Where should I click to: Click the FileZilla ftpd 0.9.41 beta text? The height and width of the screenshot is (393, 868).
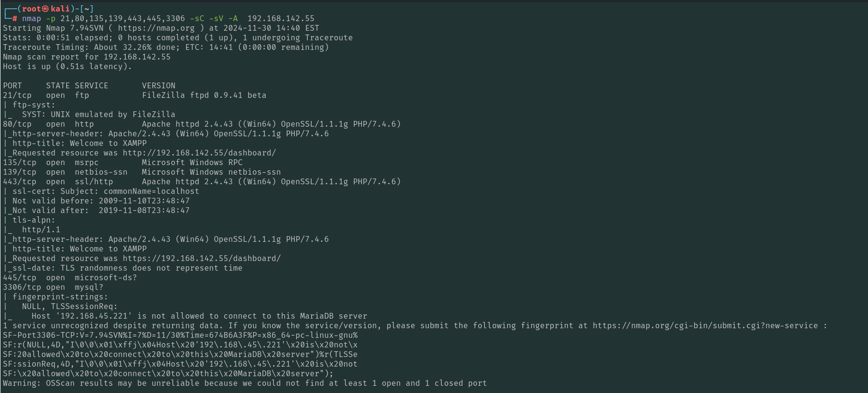204,95
